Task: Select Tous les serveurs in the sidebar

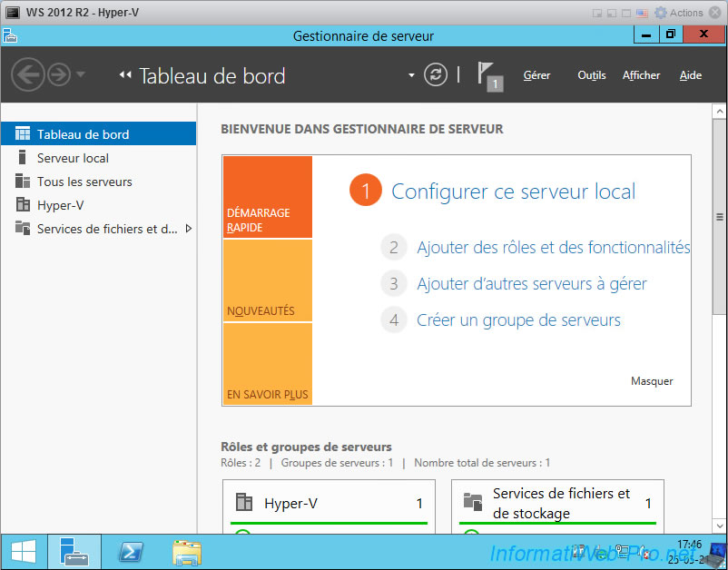Action: [98, 182]
